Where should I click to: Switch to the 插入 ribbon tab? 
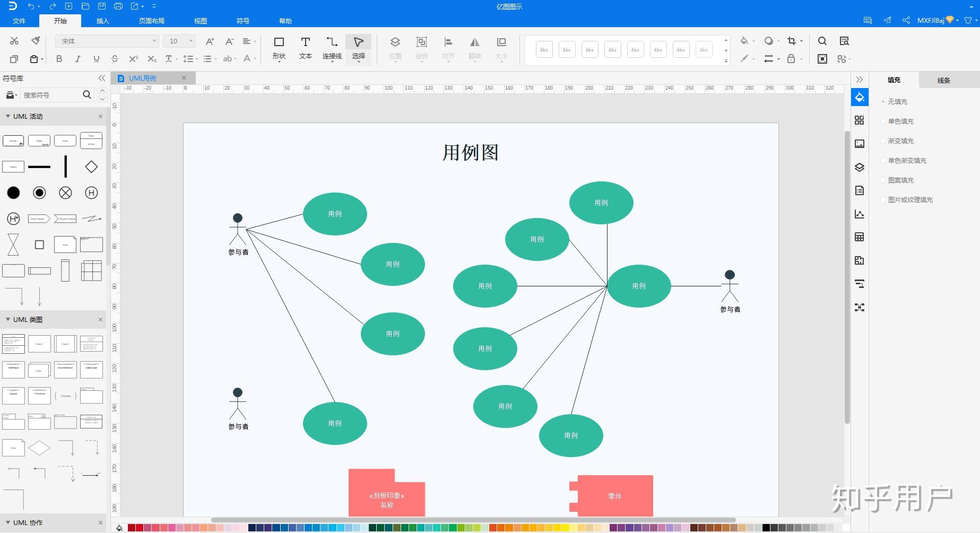coord(102,21)
